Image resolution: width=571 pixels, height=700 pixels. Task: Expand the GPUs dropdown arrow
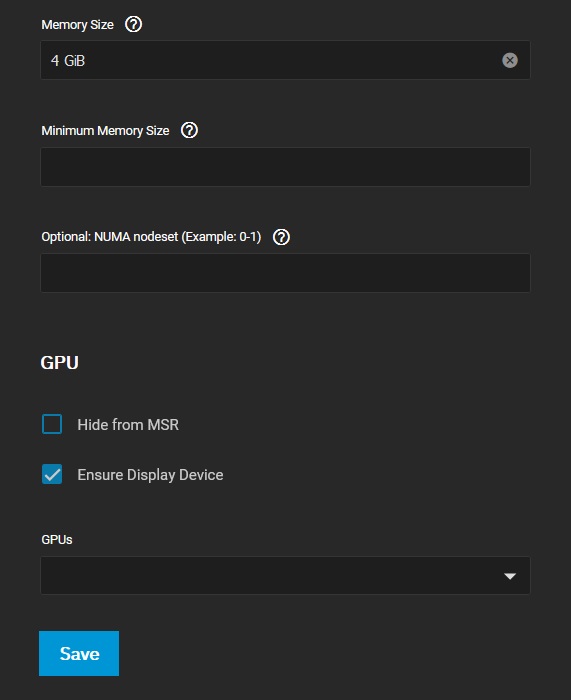(x=510, y=576)
